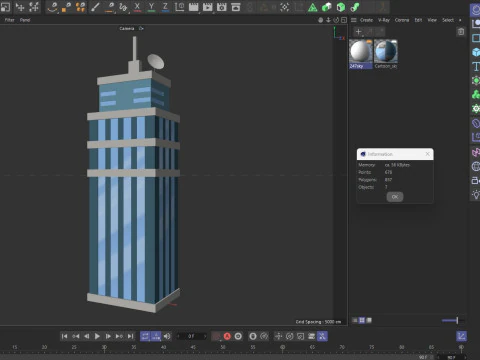This screenshot has height=360, width=480.
Task: Toggle timeline loop playback mode
Action: [145, 336]
